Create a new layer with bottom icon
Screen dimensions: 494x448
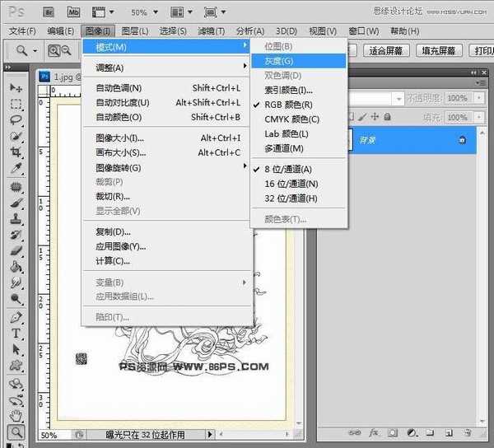[447, 432]
